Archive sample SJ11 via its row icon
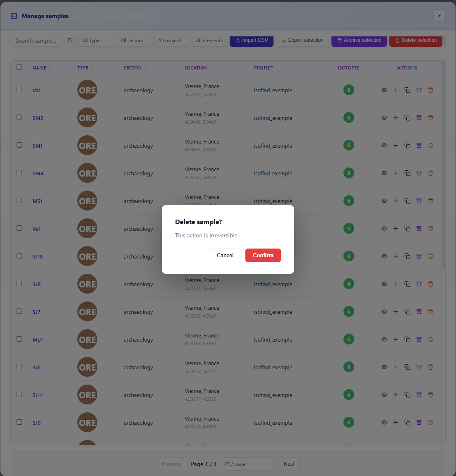 (x=419, y=395)
